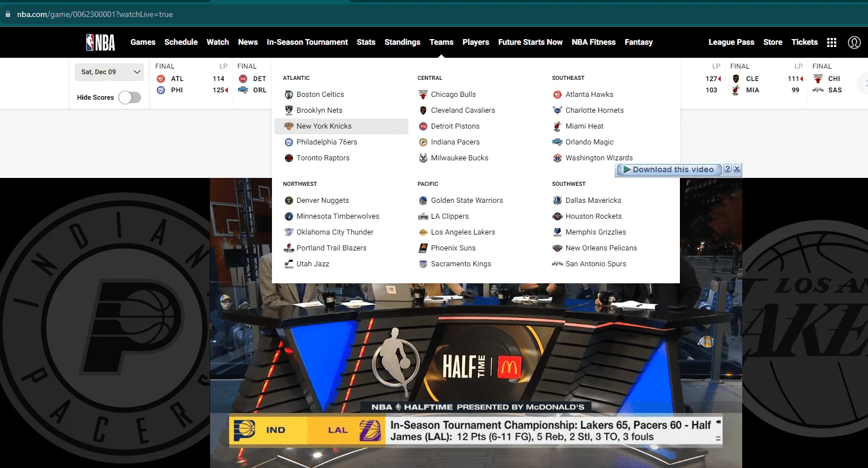
Task: Click the help question mark on download bar
Action: pos(727,169)
